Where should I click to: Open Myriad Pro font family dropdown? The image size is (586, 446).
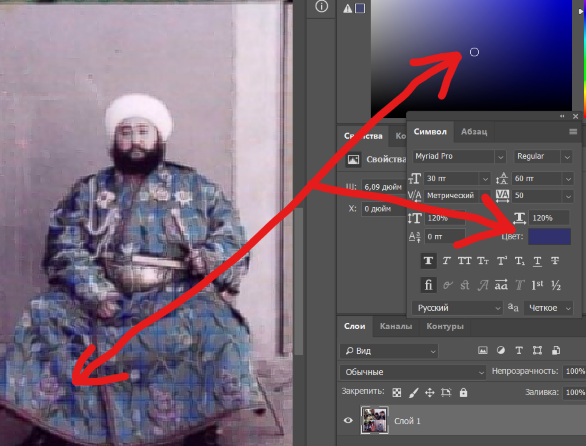[x=500, y=157]
